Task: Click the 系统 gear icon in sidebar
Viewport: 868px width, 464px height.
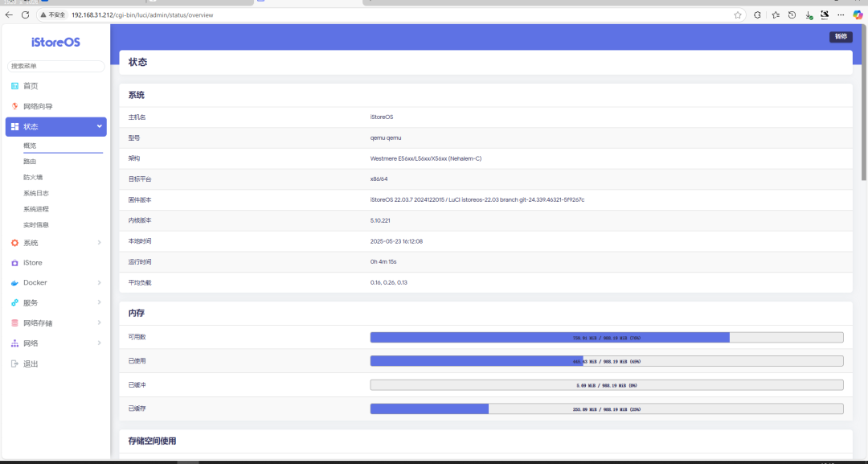Action: click(15, 243)
